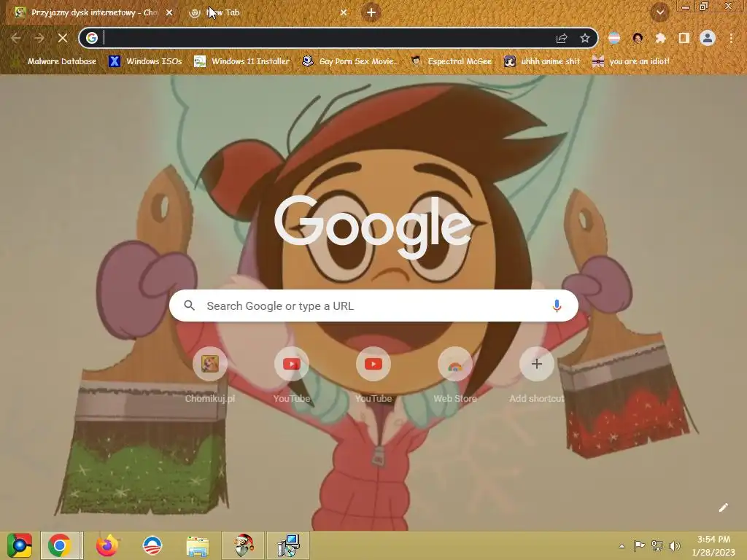Image resolution: width=747 pixels, height=560 pixels.
Task: Open the Chomikuj.pl shortcut
Action: [210, 376]
